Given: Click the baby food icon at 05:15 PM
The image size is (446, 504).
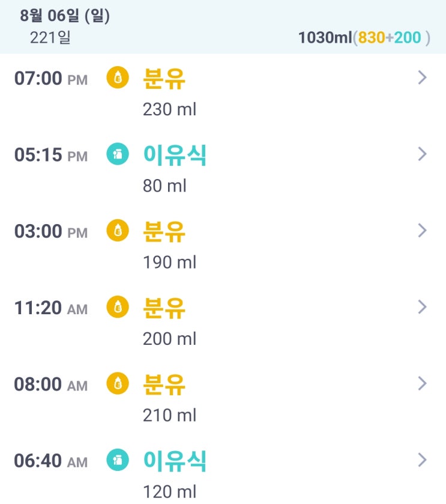Looking at the screenshot, I should click(x=118, y=155).
